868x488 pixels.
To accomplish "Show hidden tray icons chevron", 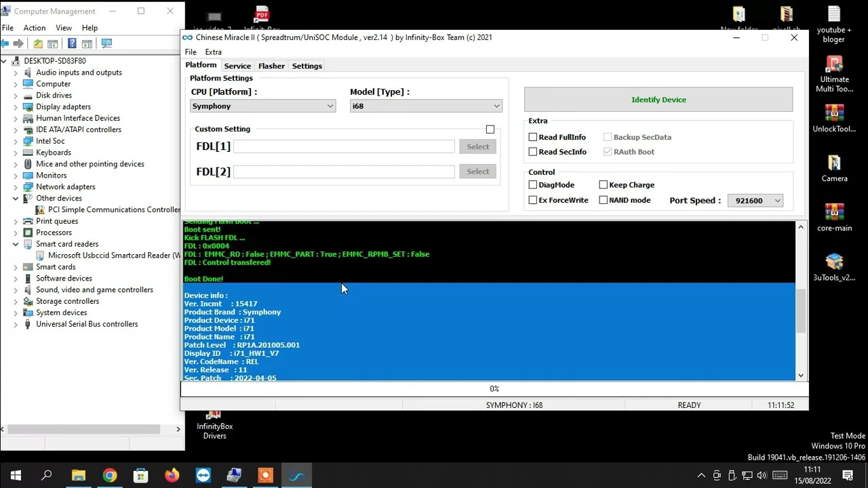I will [701, 475].
